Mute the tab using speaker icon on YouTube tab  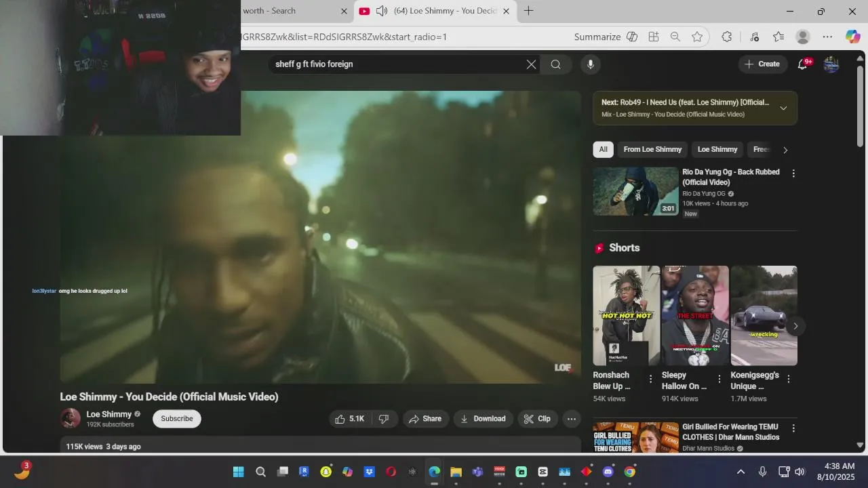382,11
